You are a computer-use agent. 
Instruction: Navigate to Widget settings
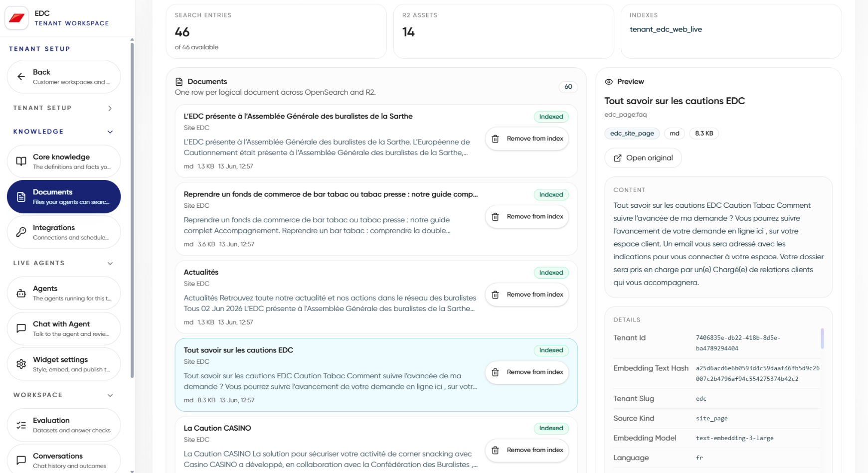[x=64, y=364]
